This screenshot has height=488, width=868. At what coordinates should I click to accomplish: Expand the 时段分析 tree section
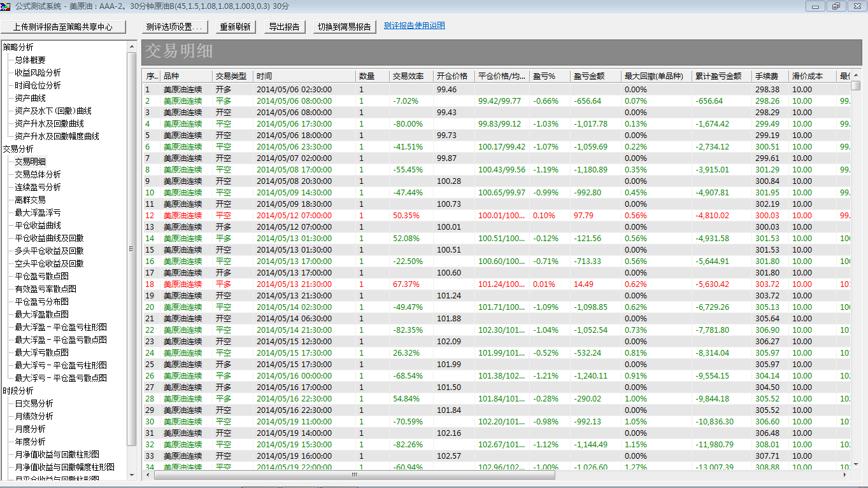(18, 391)
